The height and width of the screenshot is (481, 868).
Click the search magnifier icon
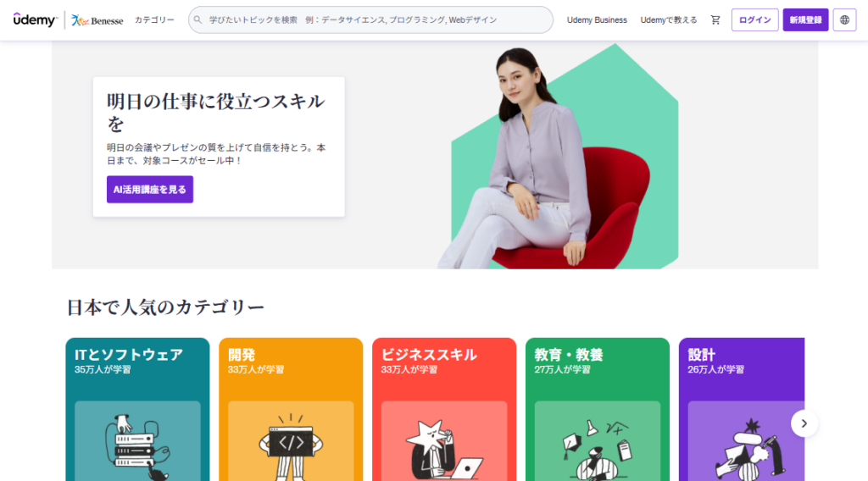click(x=198, y=20)
